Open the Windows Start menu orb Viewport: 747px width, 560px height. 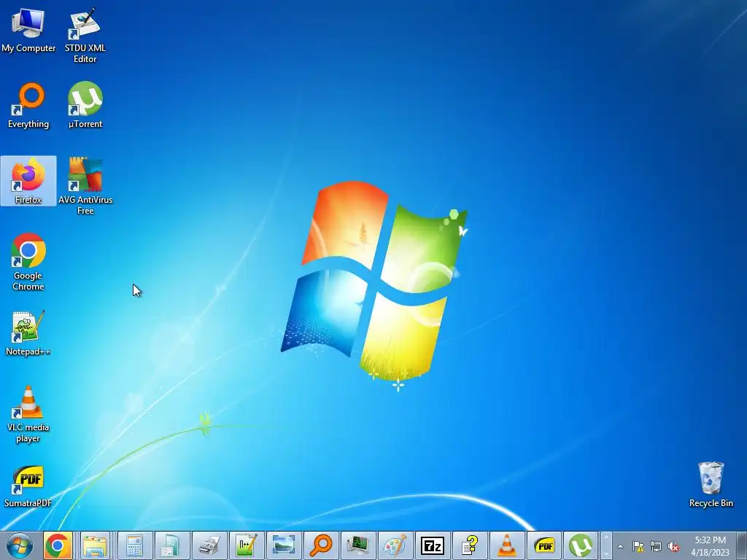pyautogui.click(x=20, y=545)
